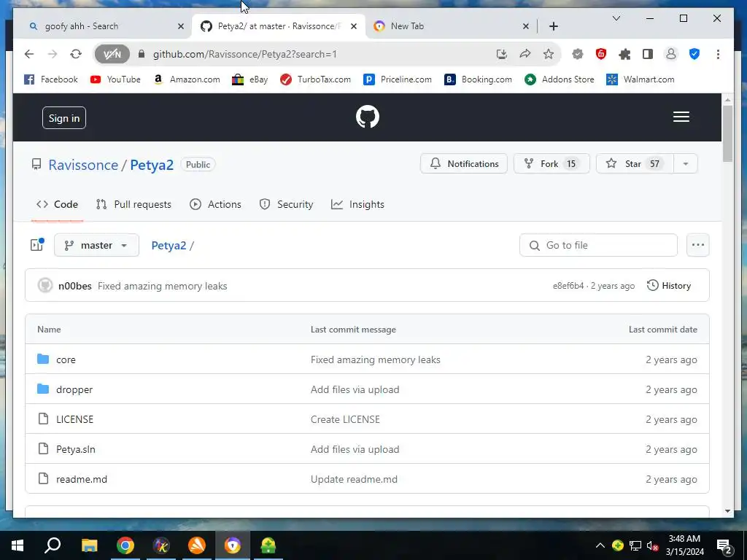Open the browser three-dot menu
Viewport: 747px width, 560px height.
click(718, 54)
